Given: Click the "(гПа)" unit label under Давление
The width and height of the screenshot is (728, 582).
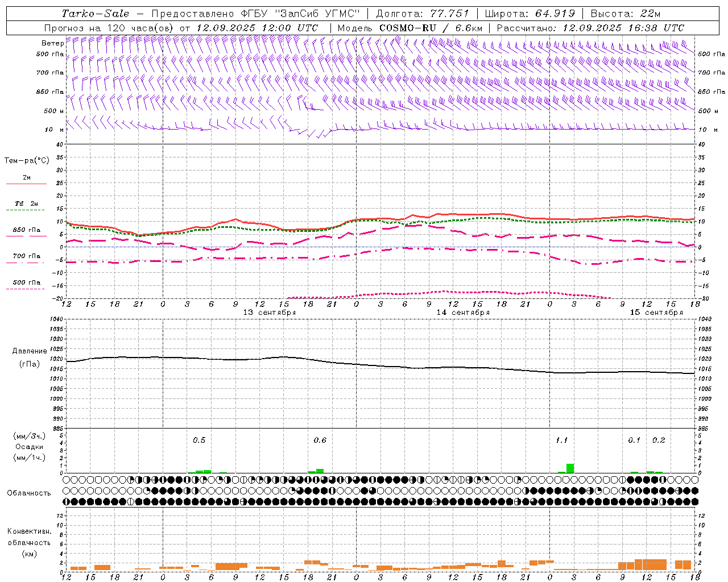Looking at the screenshot, I should [x=29, y=364].
